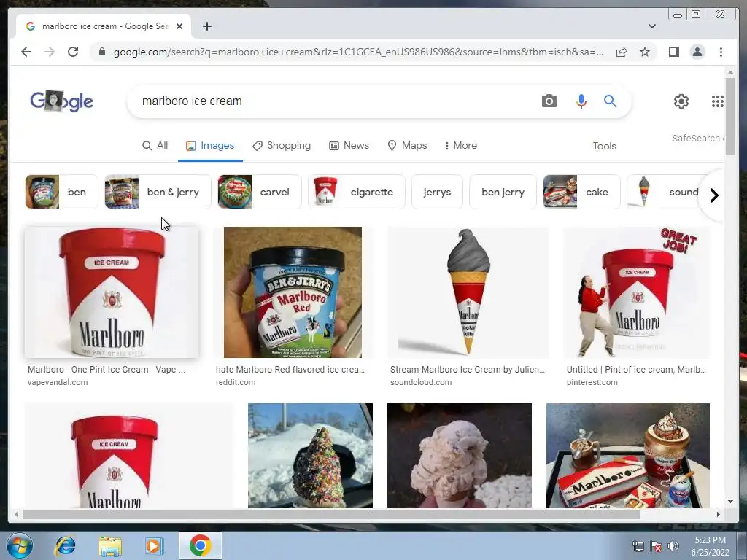This screenshot has width=747, height=560.
Task: Switch to the Maps tab
Action: click(407, 145)
